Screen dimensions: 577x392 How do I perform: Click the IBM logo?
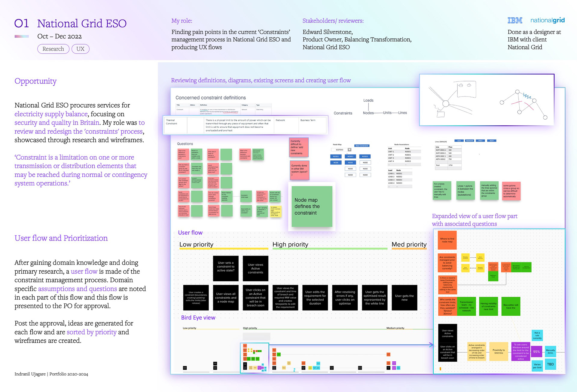(x=515, y=20)
